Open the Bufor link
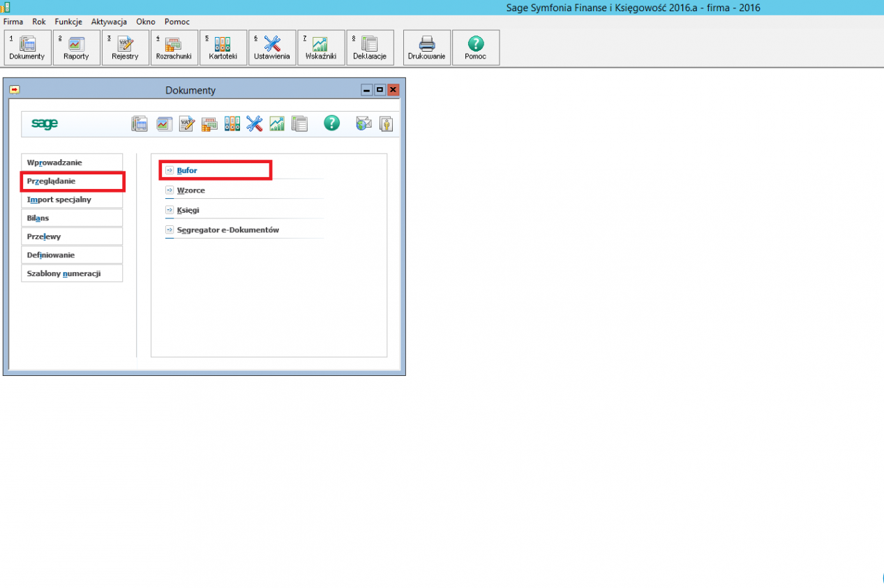884x588 pixels. [187, 170]
